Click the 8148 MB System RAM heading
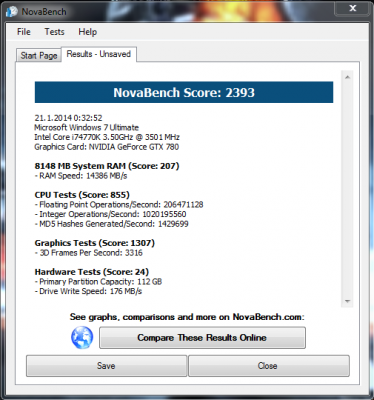The image size is (374, 400). click(x=107, y=166)
